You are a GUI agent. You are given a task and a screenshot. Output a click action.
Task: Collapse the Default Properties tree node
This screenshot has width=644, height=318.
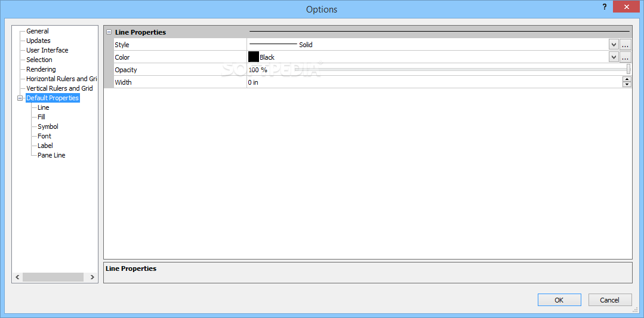20,98
